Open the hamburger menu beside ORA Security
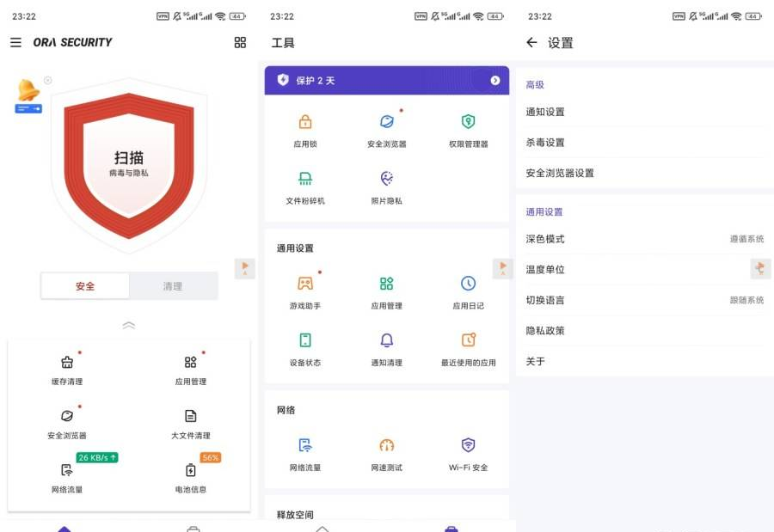774x532 pixels. 15,42
